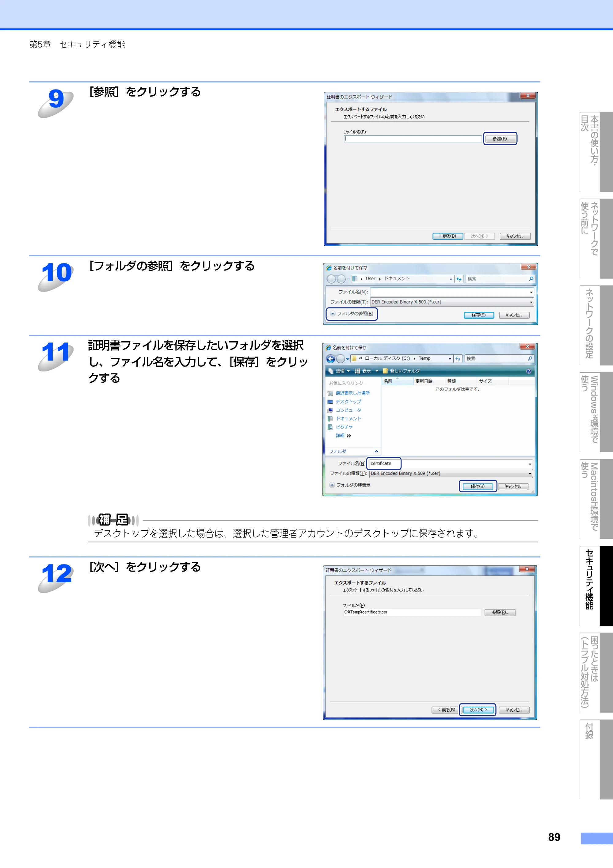Click 参照(R) beside the C:\Temp\certificate.cer field

click(x=500, y=612)
